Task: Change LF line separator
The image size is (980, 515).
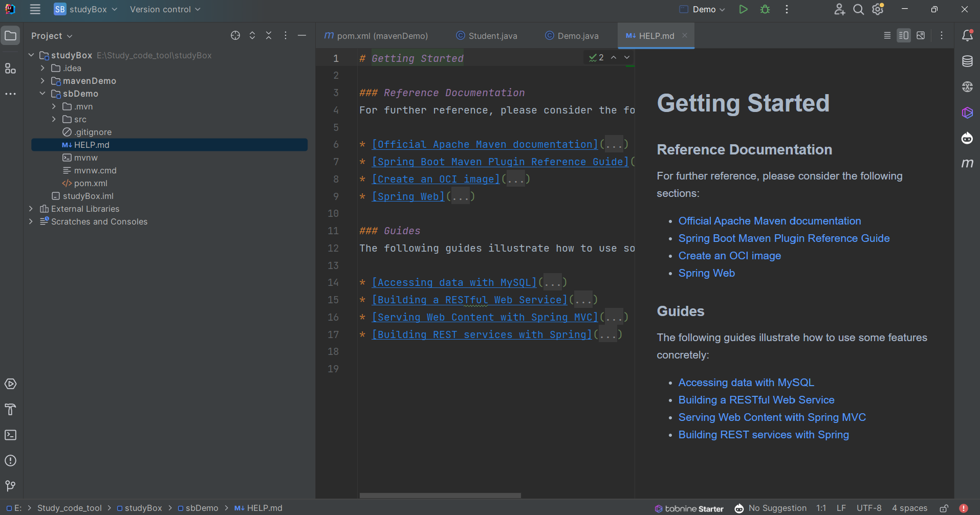Action: 841,508
